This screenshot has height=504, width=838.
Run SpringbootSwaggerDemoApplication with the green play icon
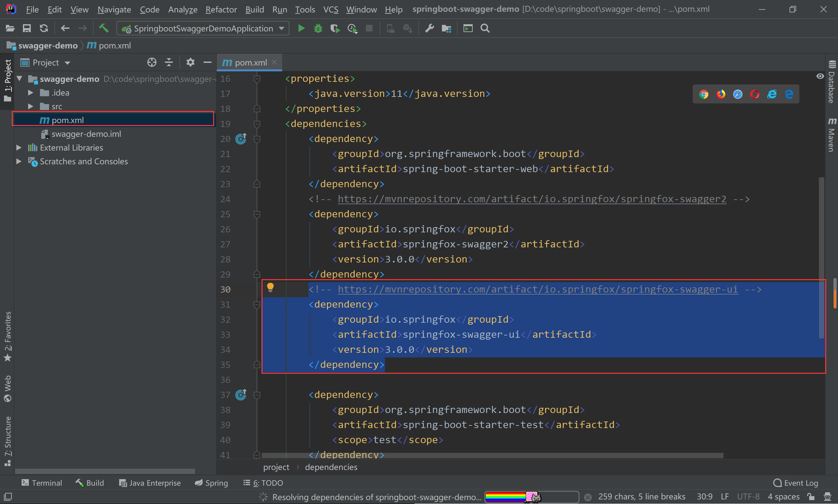pos(301,28)
